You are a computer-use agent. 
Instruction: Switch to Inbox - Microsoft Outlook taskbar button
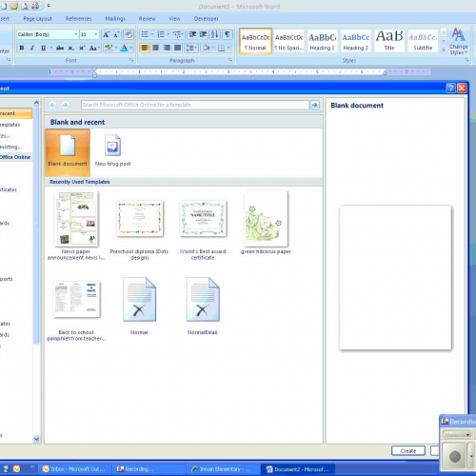pyautogui.click(x=75, y=468)
